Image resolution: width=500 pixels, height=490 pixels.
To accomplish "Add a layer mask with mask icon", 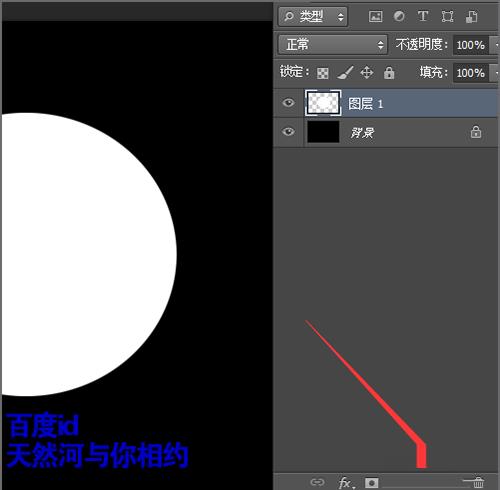I will point(372,482).
